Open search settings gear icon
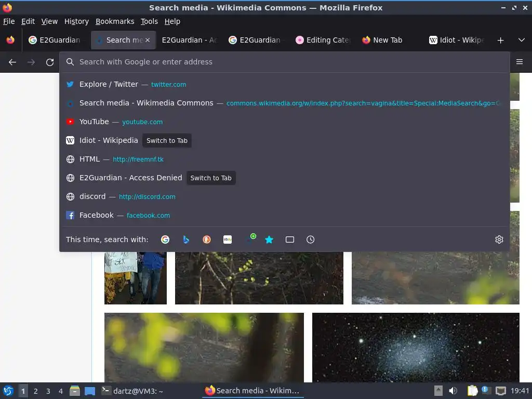This screenshot has width=532, height=399. click(499, 240)
